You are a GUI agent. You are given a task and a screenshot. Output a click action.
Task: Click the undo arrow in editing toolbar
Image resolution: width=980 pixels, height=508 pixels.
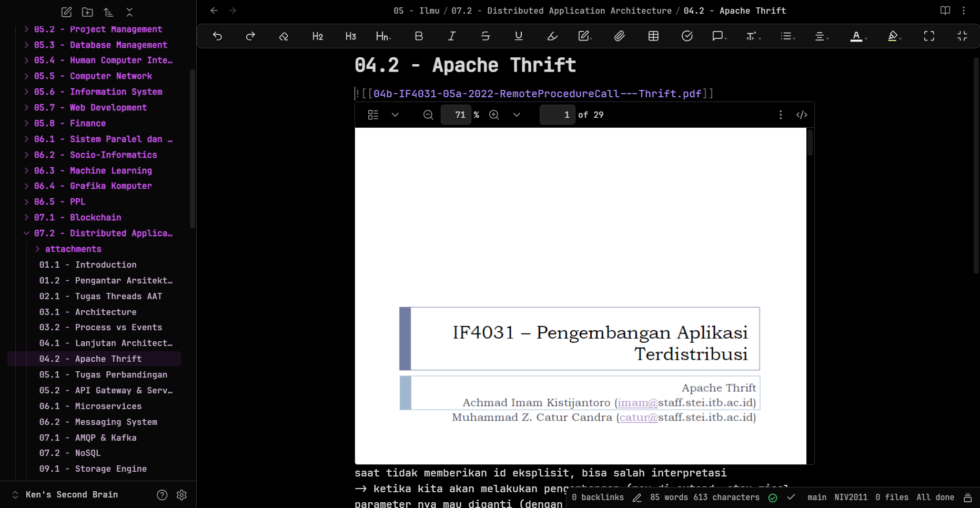[x=217, y=36]
